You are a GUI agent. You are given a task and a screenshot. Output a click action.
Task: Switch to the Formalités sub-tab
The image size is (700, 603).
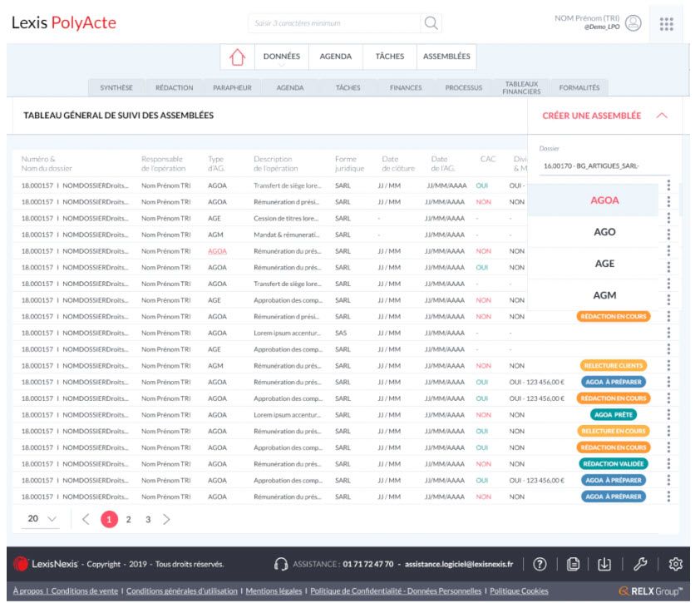pyautogui.click(x=579, y=87)
